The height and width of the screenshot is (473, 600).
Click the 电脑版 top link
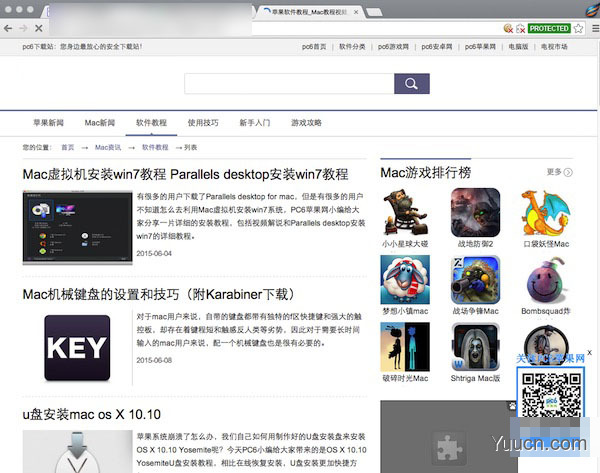tap(518, 47)
